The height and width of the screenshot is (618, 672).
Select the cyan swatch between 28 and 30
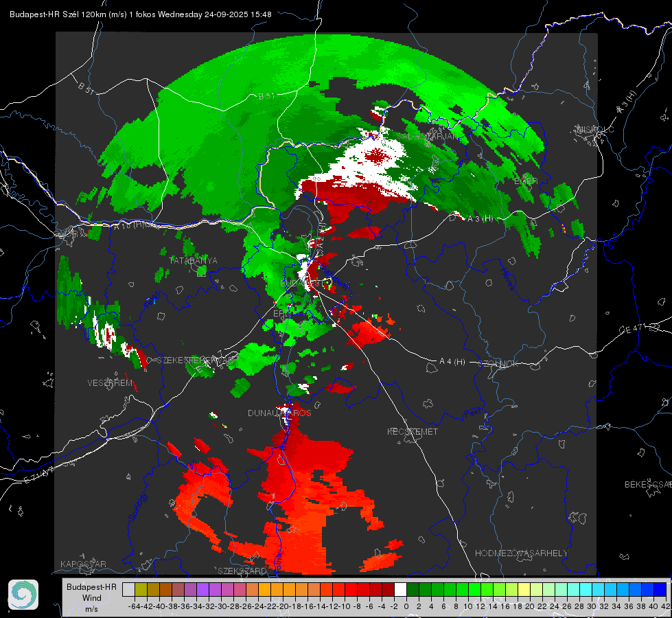pos(586,589)
